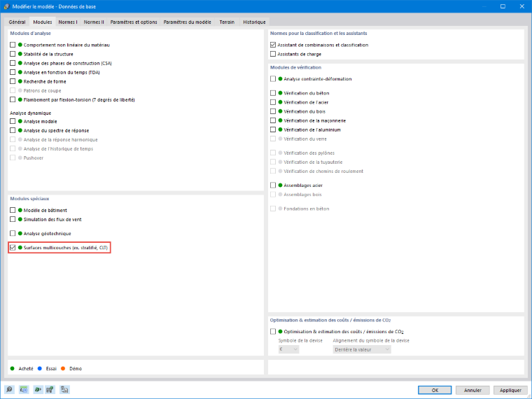Open the Normes I tab
The width and height of the screenshot is (532, 399).
68,22
